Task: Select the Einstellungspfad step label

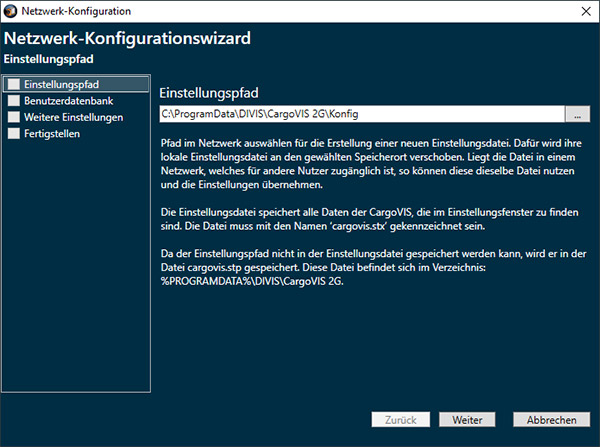Action: pos(62,84)
